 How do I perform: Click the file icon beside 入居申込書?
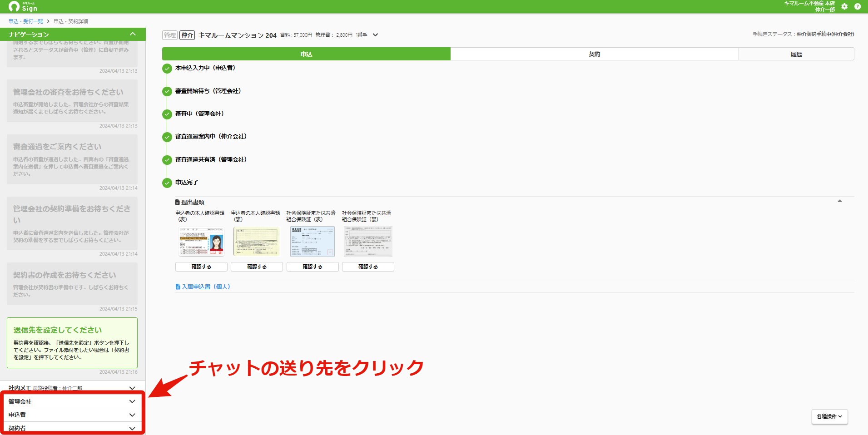point(178,287)
